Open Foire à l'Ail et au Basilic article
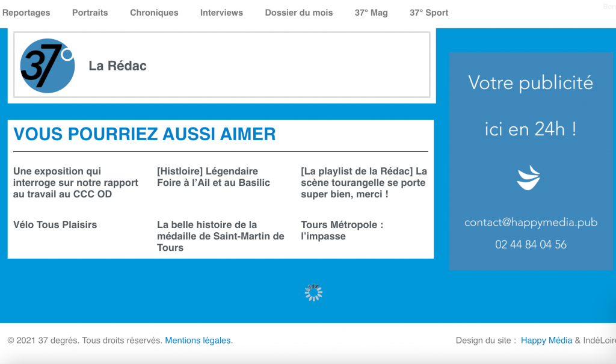This screenshot has height=364, width=616. point(214,177)
